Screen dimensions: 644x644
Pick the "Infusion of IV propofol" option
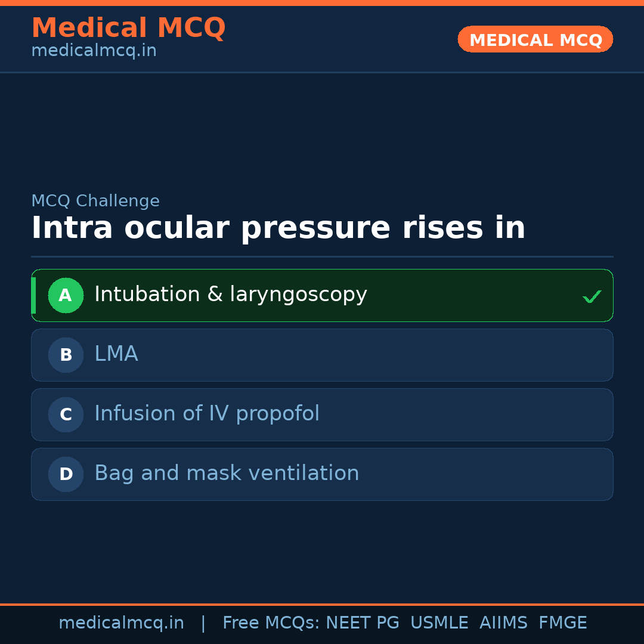207,414
